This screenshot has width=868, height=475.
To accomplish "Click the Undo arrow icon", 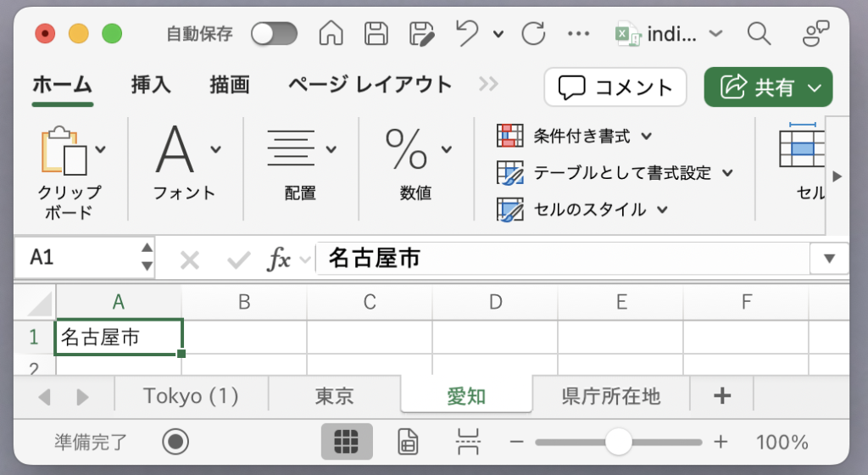I will 467,33.
